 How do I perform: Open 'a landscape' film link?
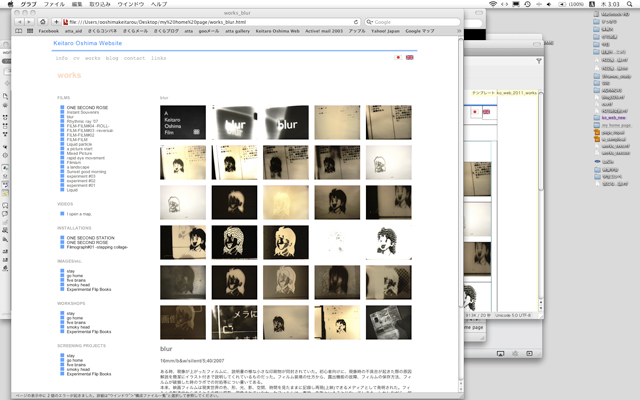point(78,167)
